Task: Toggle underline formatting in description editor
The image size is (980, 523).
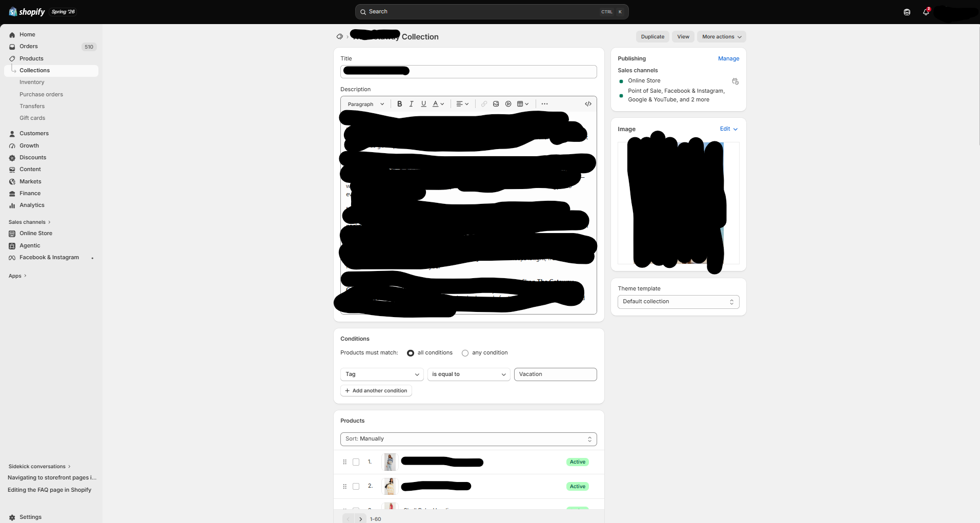Action: [423, 104]
